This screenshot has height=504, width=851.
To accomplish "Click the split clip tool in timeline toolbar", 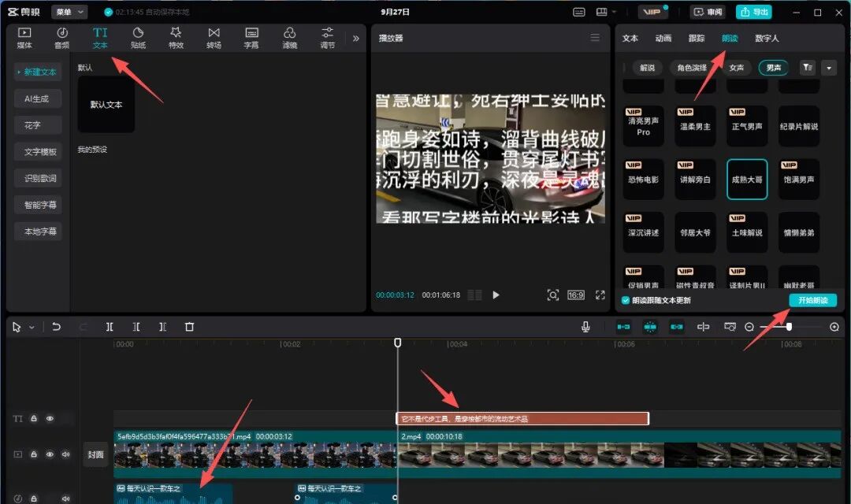I will tap(110, 327).
